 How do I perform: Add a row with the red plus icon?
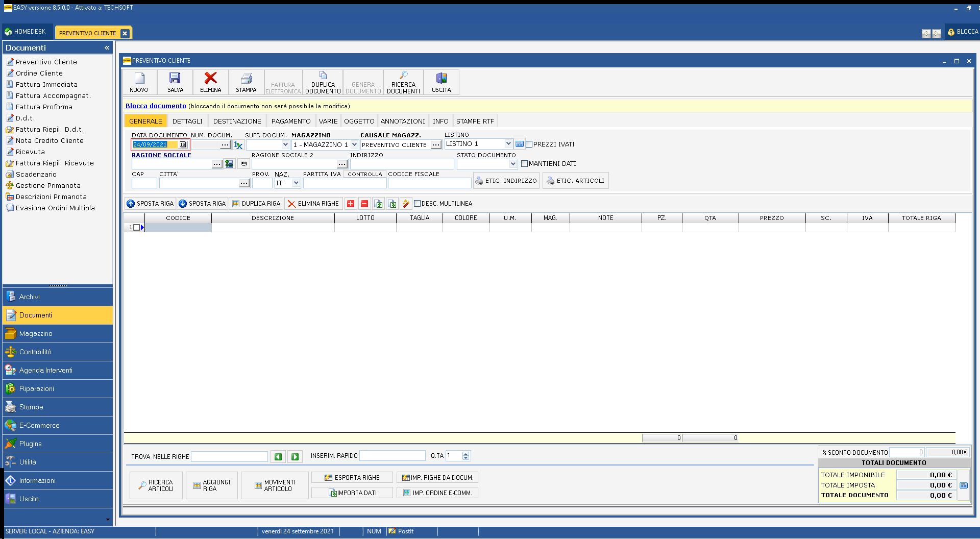351,204
